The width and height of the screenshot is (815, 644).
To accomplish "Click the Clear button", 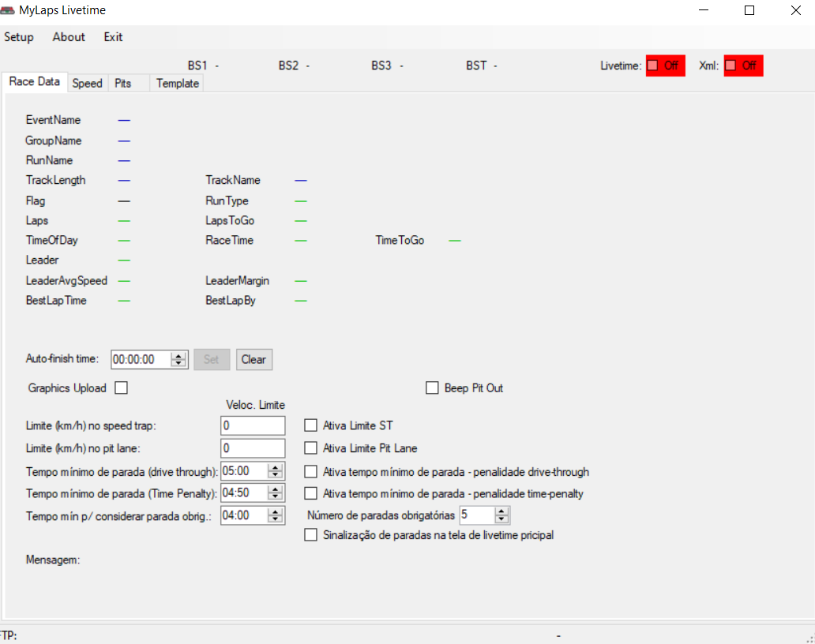I will point(254,359).
